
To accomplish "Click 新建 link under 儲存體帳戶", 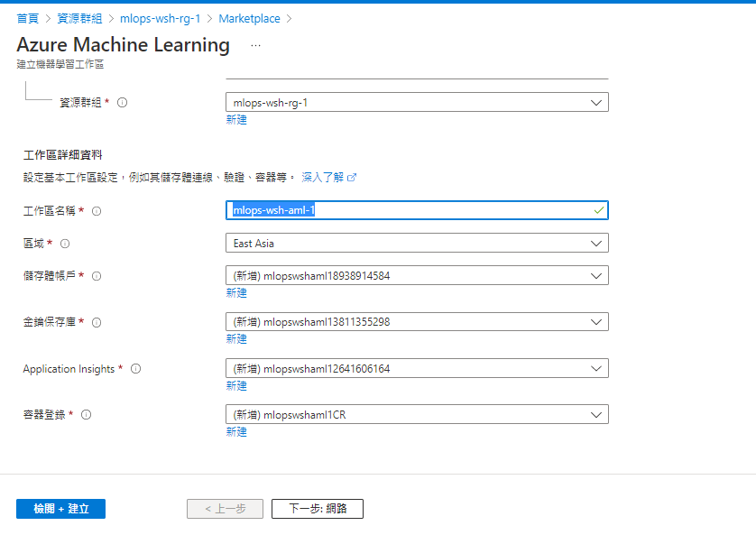I will (x=236, y=292).
